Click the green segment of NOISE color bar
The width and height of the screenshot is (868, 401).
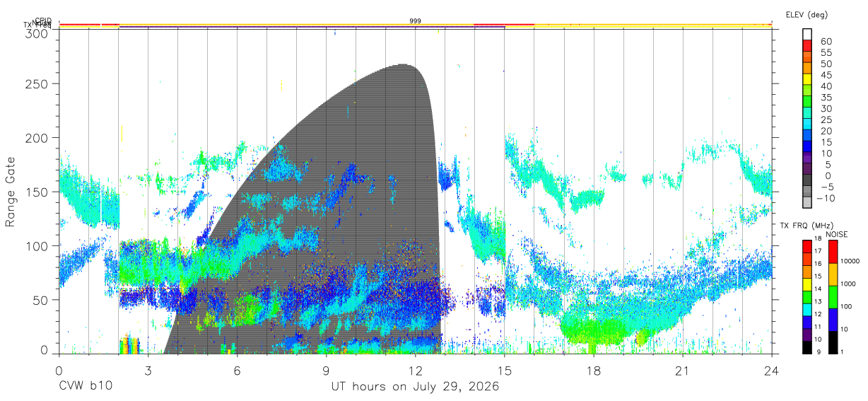point(832,297)
